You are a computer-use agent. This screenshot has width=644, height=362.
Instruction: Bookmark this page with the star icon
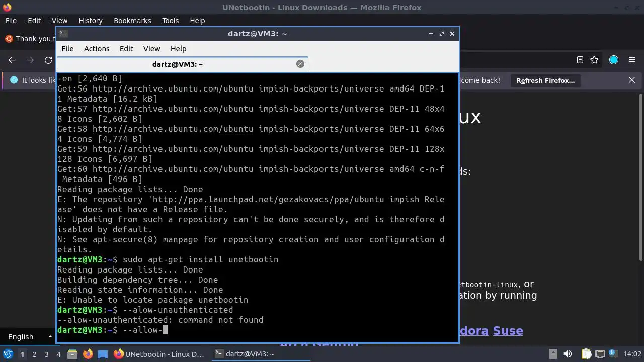(594, 60)
